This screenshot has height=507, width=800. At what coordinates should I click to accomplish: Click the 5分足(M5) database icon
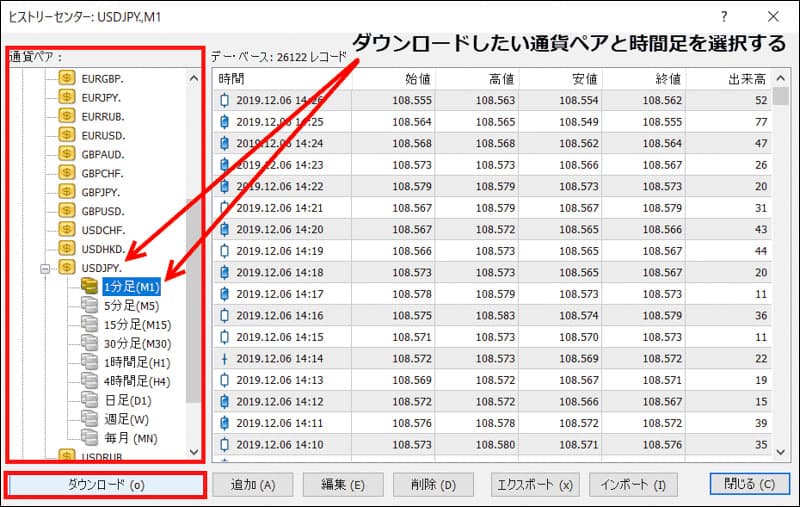pos(90,306)
